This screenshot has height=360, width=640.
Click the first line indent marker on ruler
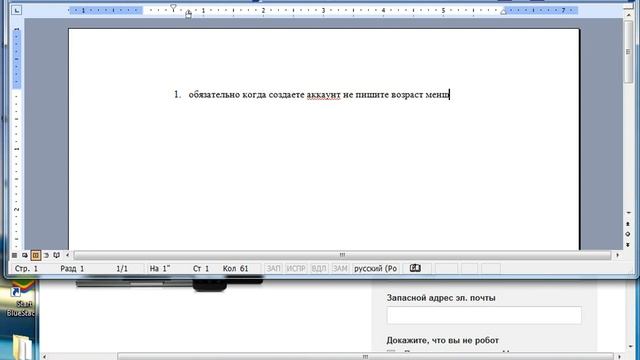173,7
